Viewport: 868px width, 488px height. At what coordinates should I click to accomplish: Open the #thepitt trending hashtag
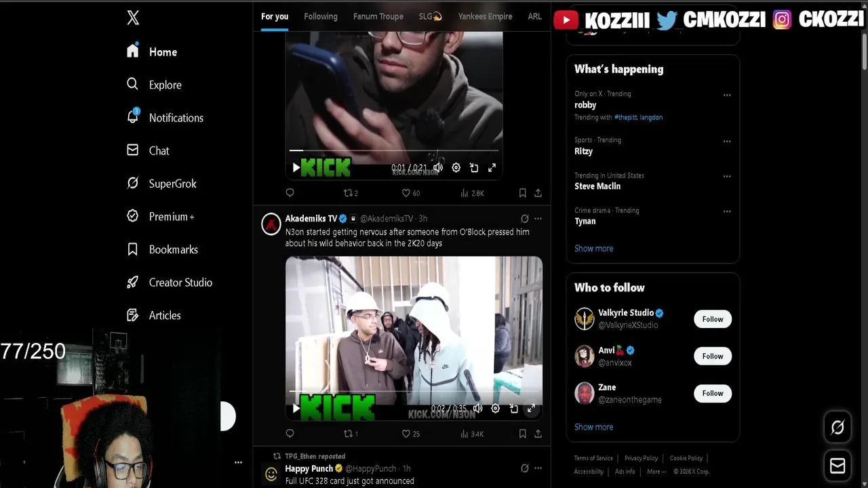(625, 117)
